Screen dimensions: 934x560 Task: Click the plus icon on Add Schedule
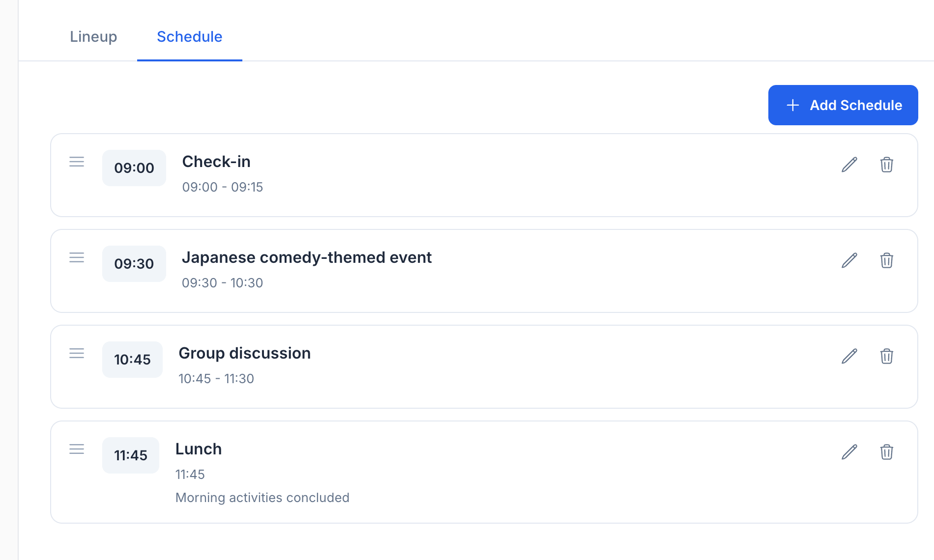pos(792,105)
